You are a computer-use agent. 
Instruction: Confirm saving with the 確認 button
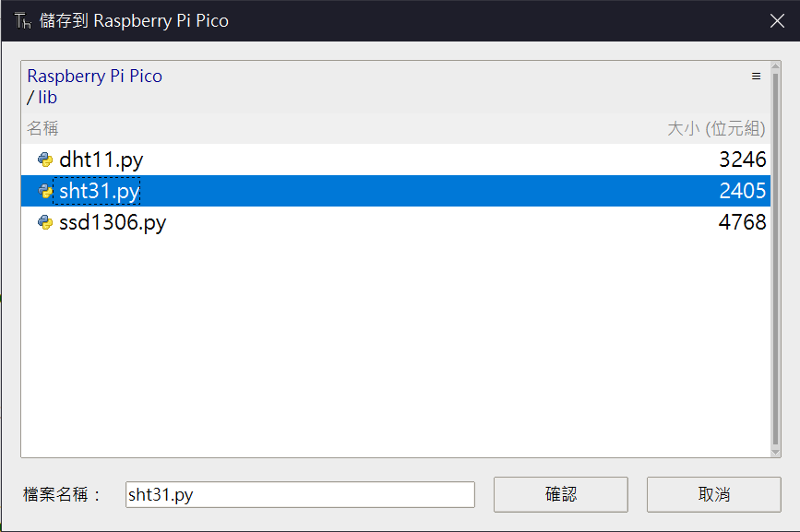click(561, 494)
